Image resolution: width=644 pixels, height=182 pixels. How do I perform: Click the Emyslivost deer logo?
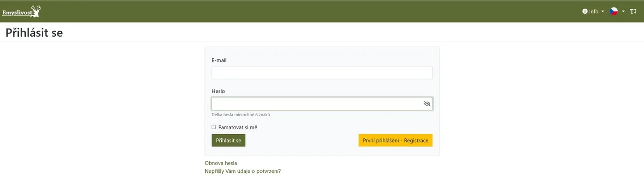(22, 11)
